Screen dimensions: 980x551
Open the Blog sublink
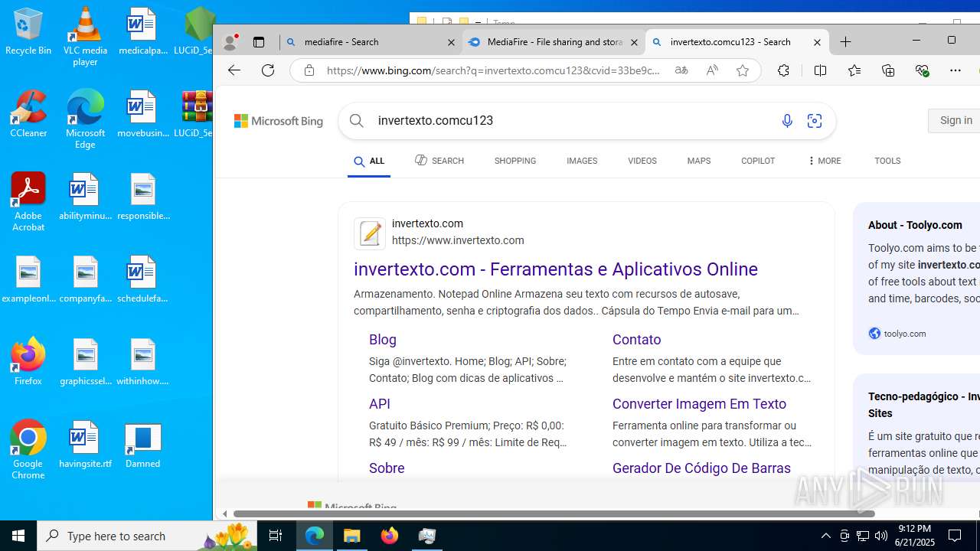[x=383, y=340]
